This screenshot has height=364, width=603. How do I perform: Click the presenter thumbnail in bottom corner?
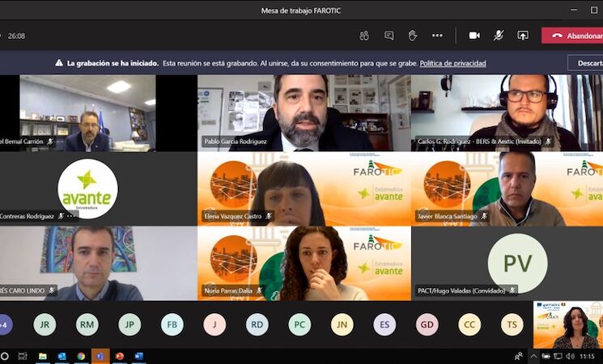[x=567, y=324]
